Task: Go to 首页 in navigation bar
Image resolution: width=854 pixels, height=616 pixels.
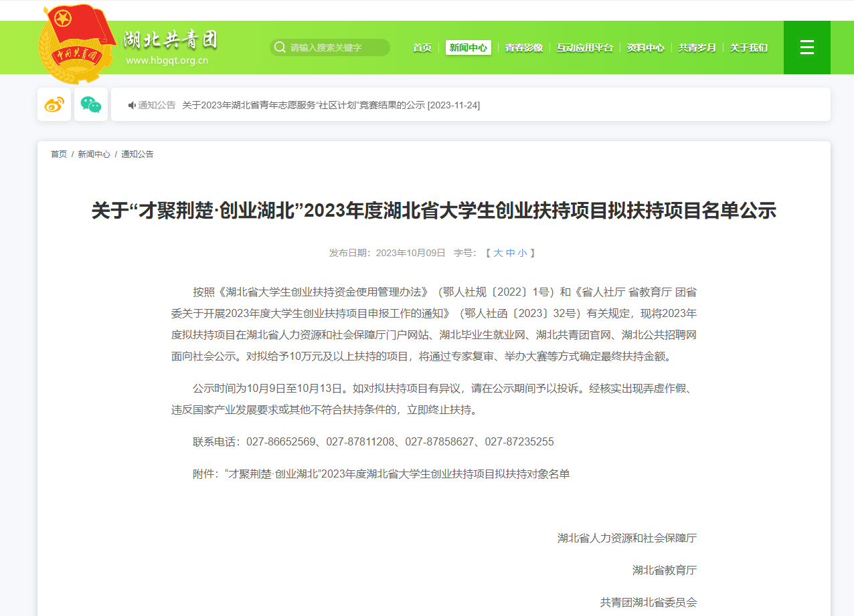Action: [x=422, y=47]
